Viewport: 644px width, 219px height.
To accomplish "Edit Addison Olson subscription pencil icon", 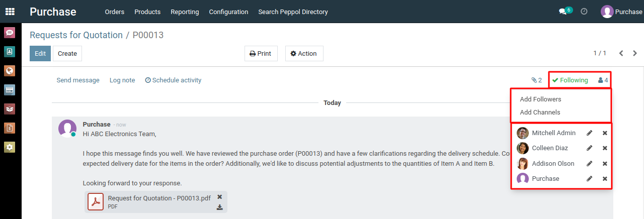I will point(590,164).
